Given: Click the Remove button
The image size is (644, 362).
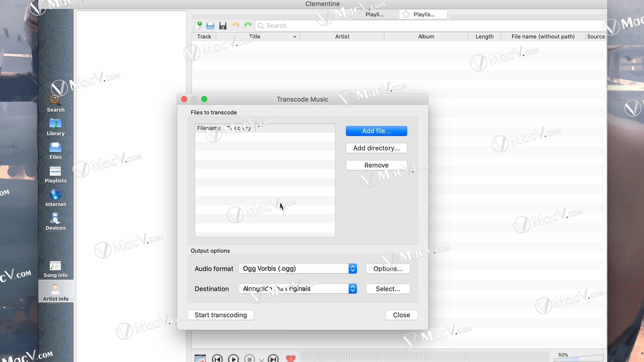Looking at the screenshot, I should pyautogui.click(x=376, y=165).
